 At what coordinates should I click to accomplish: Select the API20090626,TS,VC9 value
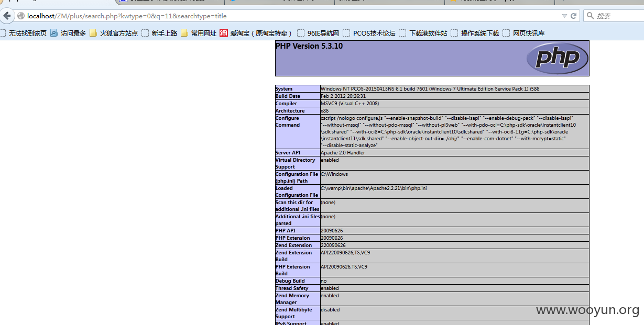(x=344, y=267)
